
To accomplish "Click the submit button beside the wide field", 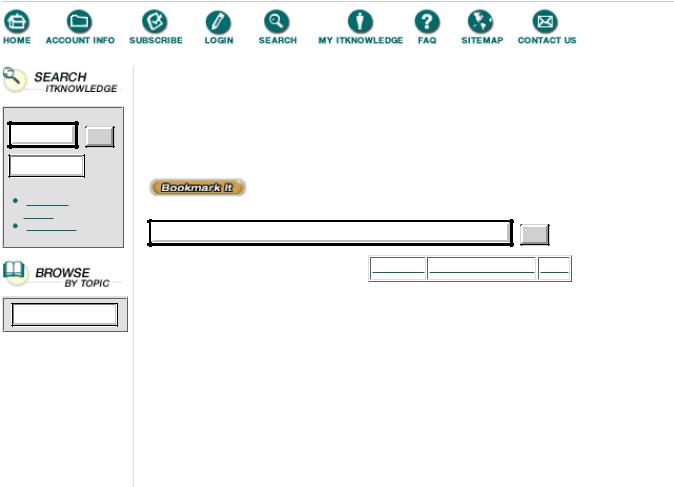I will (535, 235).
